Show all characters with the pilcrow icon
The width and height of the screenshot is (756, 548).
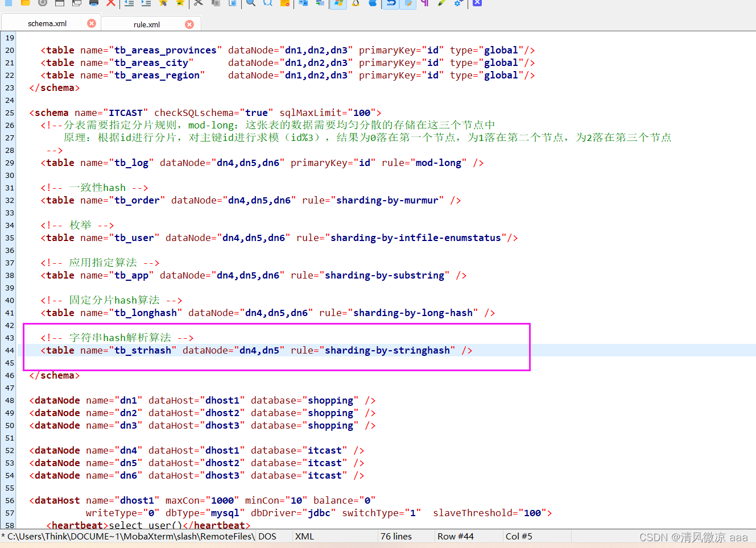425,2
